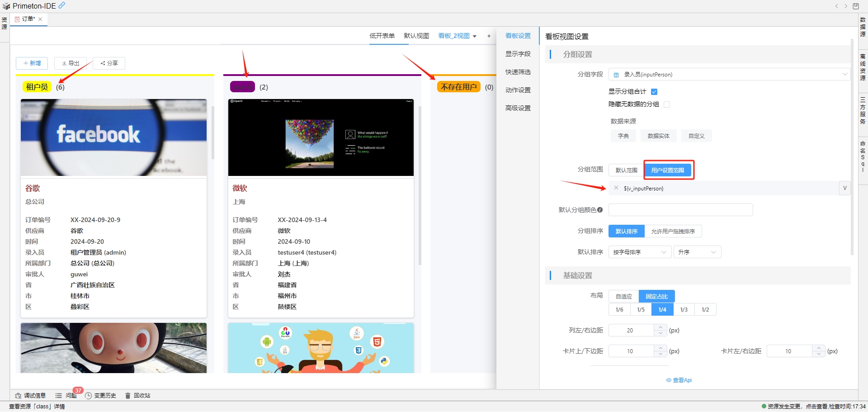Click info icon next to 默认分组颜色
The image size is (868, 412).
600,210
